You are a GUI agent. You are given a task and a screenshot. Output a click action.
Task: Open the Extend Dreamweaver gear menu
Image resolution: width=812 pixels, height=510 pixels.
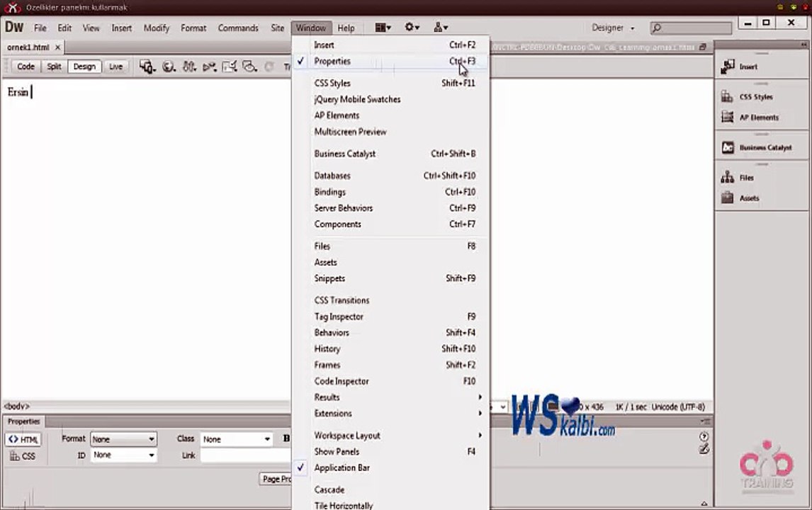point(412,27)
